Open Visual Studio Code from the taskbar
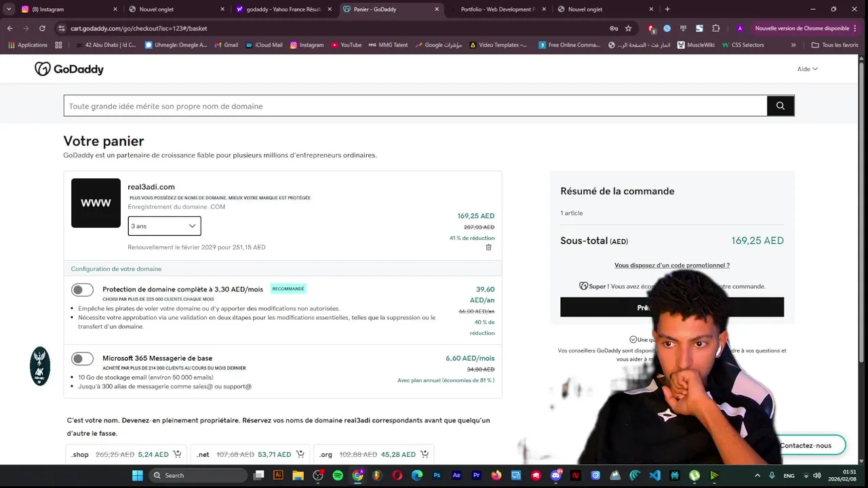This screenshot has height=488, width=868. (654, 476)
